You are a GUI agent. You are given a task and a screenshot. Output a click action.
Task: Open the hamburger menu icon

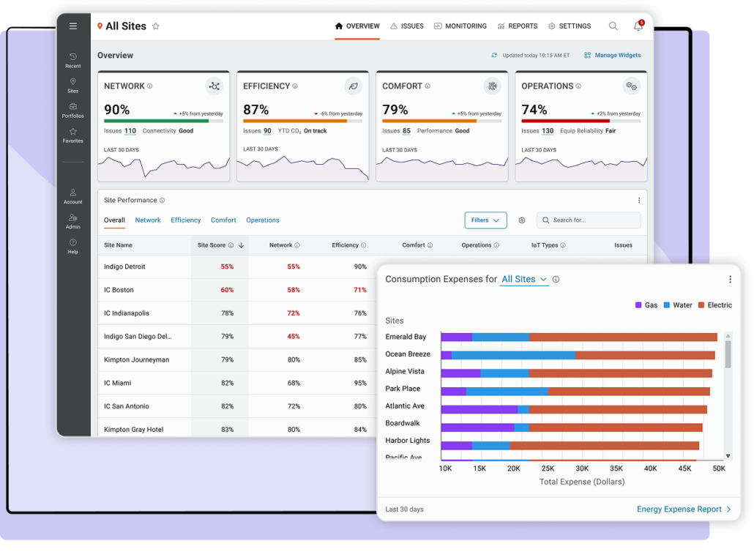pyautogui.click(x=72, y=26)
